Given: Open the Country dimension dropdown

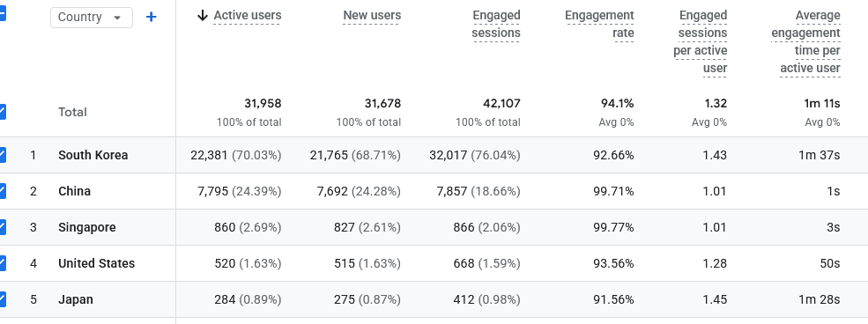Looking at the screenshot, I should coord(92,17).
